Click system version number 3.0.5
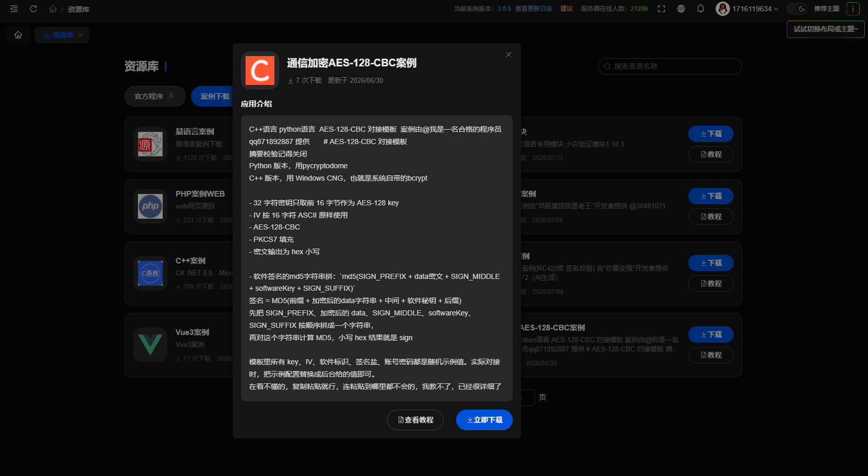The height and width of the screenshot is (476, 868). tap(504, 9)
